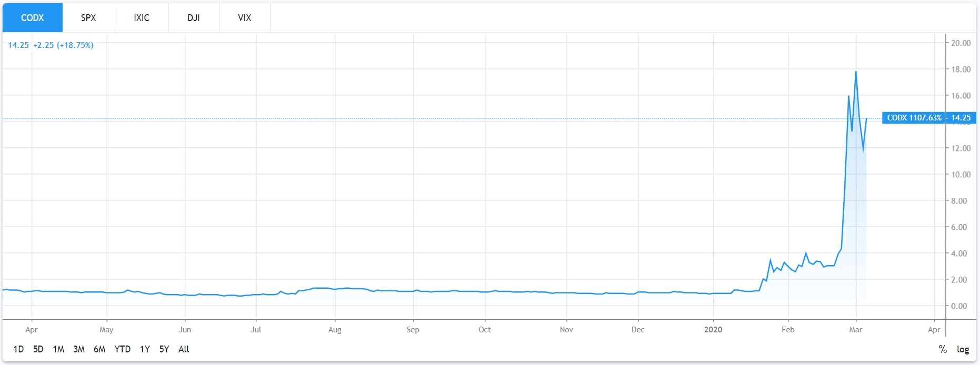Select the 1Y time range
This screenshot has height=365, width=980.
tap(145, 349)
